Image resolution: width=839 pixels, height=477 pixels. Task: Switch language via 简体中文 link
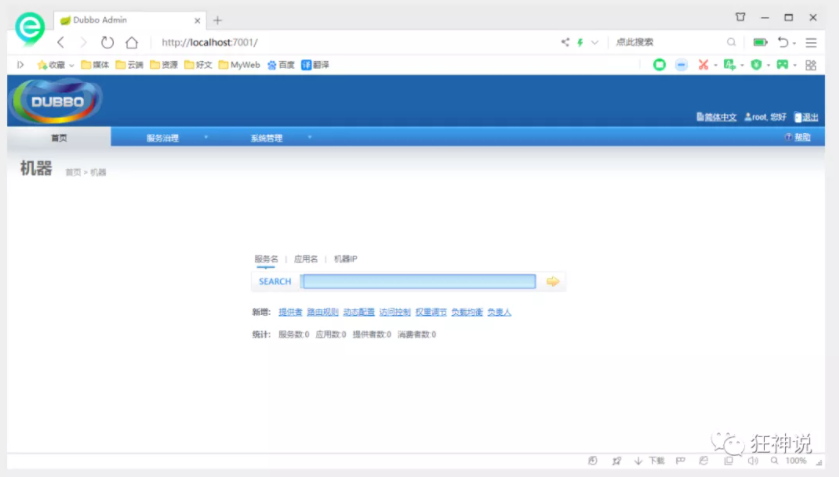tap(716, 117)
